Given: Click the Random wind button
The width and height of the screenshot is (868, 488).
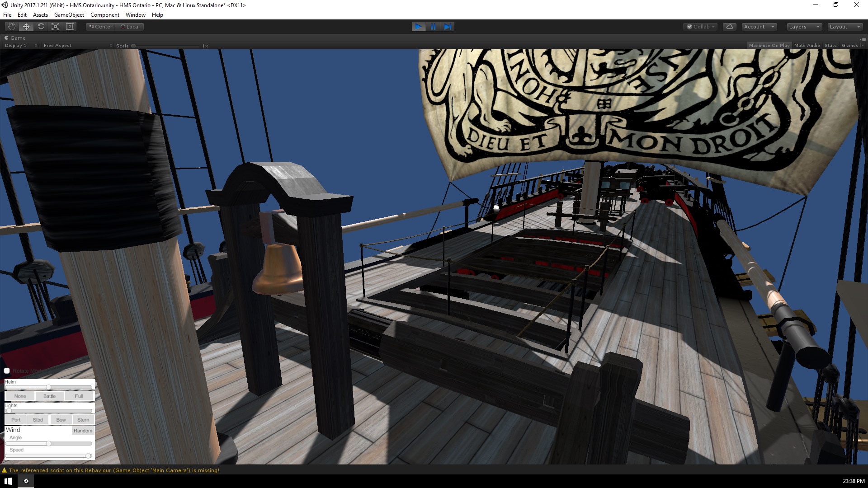Looking at the screenshot, I should [83, 431].
